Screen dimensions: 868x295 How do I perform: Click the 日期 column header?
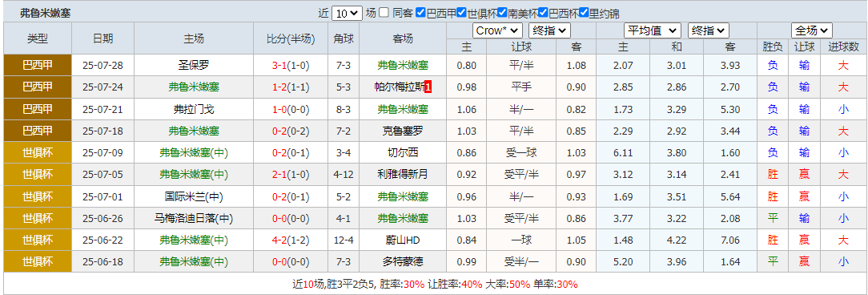(103, 38)
